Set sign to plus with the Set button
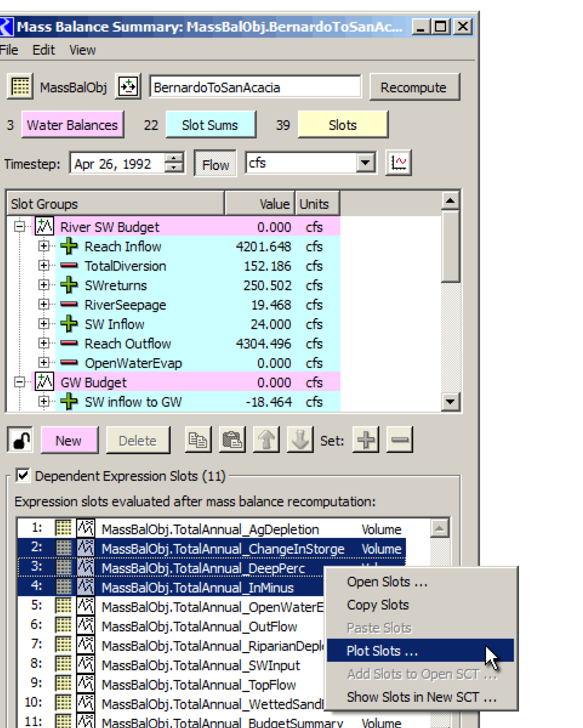Image resolution: width=583 pixels, height=728 pixels. 366,441
